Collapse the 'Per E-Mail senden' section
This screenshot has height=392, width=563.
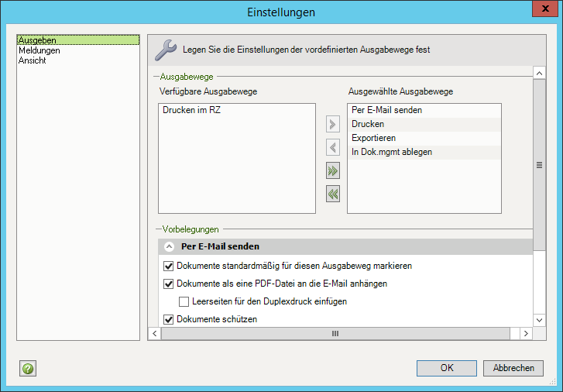point(169,247)
